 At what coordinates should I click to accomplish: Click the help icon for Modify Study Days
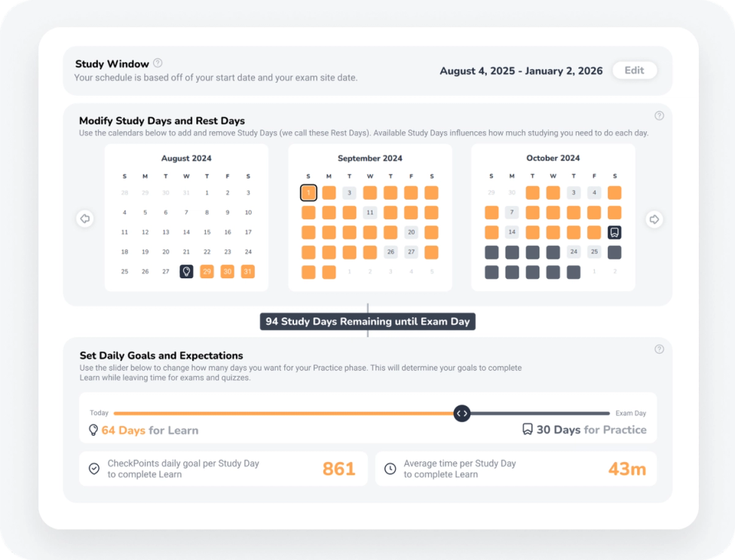click(x=659, y=115)
